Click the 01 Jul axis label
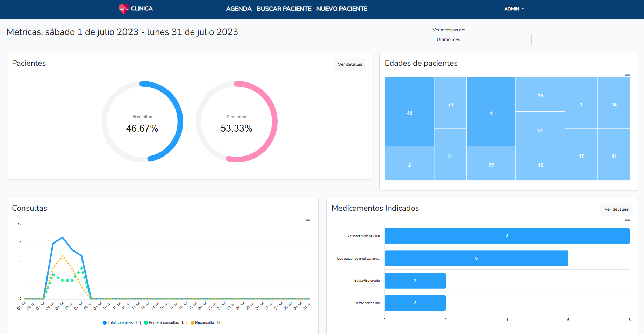The height and width of the screenshot is (334, 644). [21, 306]
